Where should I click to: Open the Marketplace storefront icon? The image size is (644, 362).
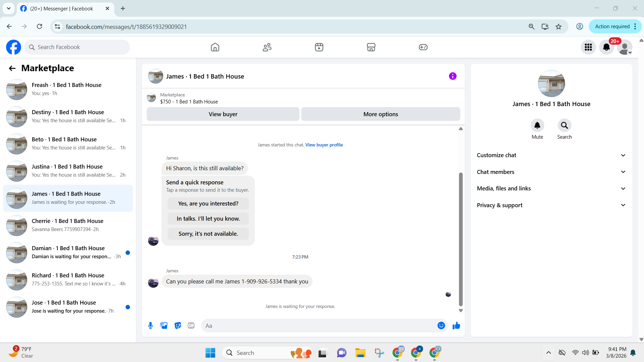coord(371,47)
